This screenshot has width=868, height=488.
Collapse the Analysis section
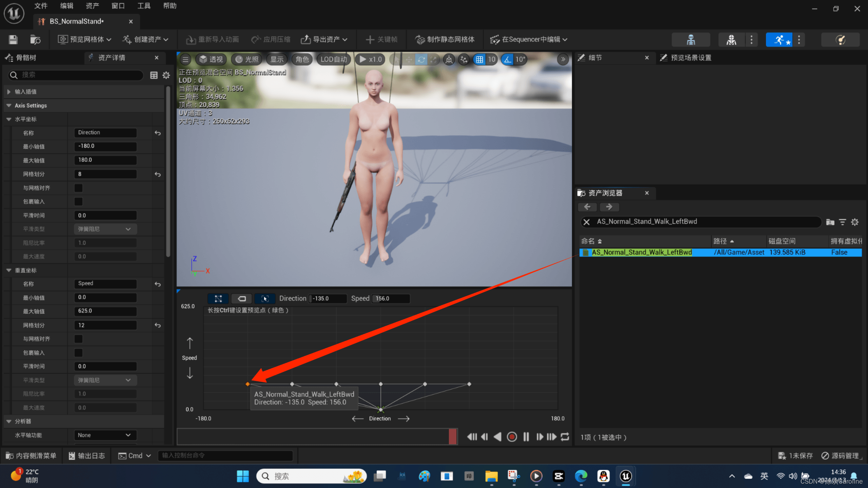9,422
